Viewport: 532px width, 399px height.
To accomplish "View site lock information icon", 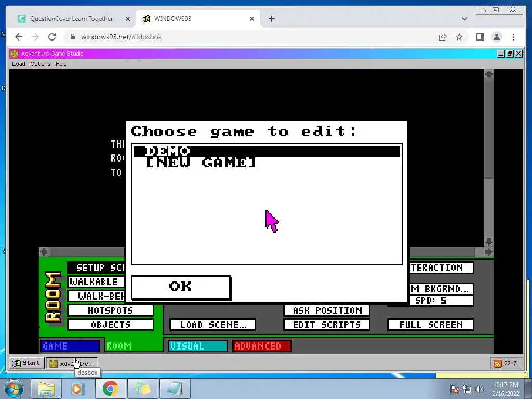I will pyautogui.click(x=72, y=37).
